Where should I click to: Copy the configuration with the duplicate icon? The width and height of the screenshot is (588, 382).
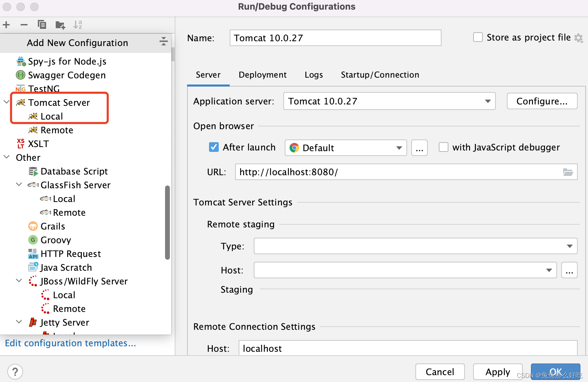tap(42, 25)
